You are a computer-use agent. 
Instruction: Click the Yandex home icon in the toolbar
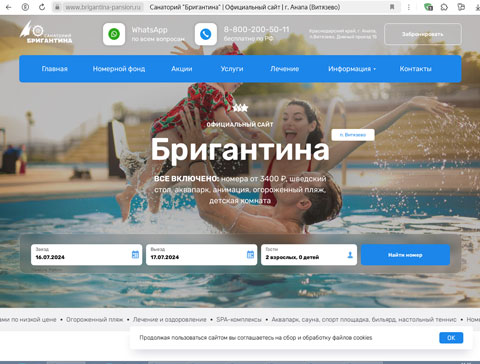[x=25, y=7]
